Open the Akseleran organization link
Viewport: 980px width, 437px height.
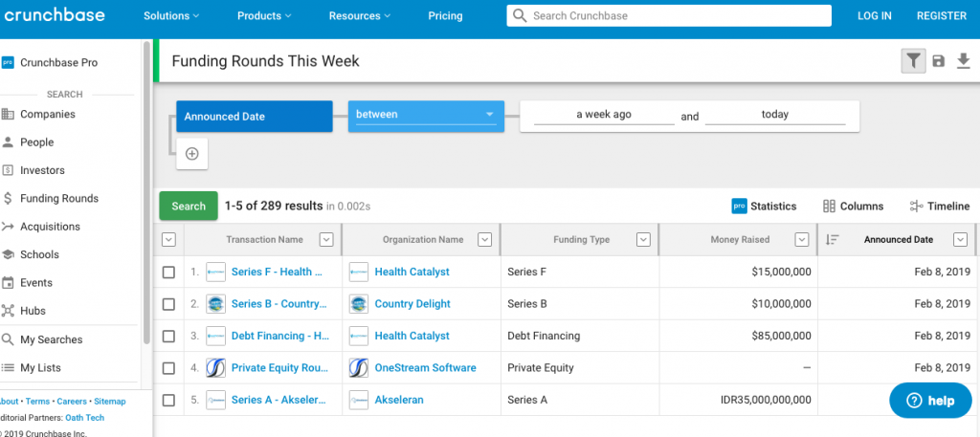point(399,400)
